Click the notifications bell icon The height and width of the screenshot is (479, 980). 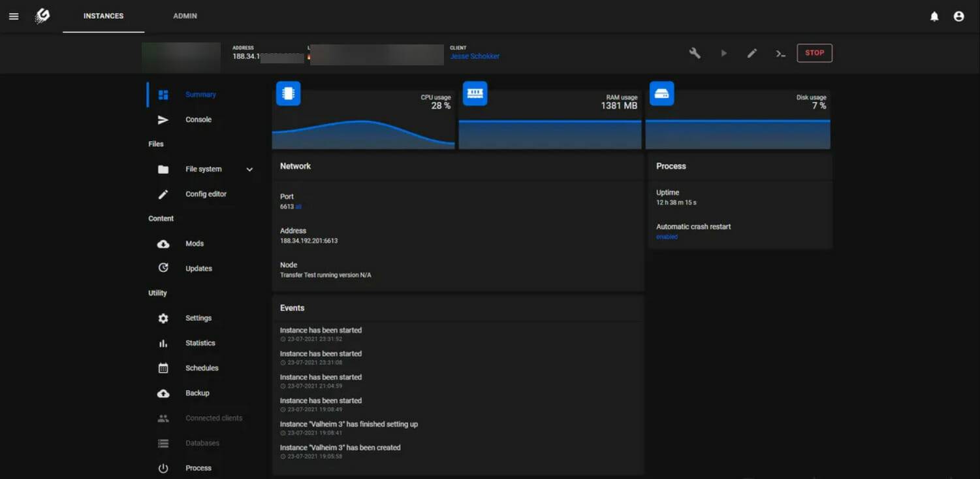pyautogui.click(x=934, y=16)
